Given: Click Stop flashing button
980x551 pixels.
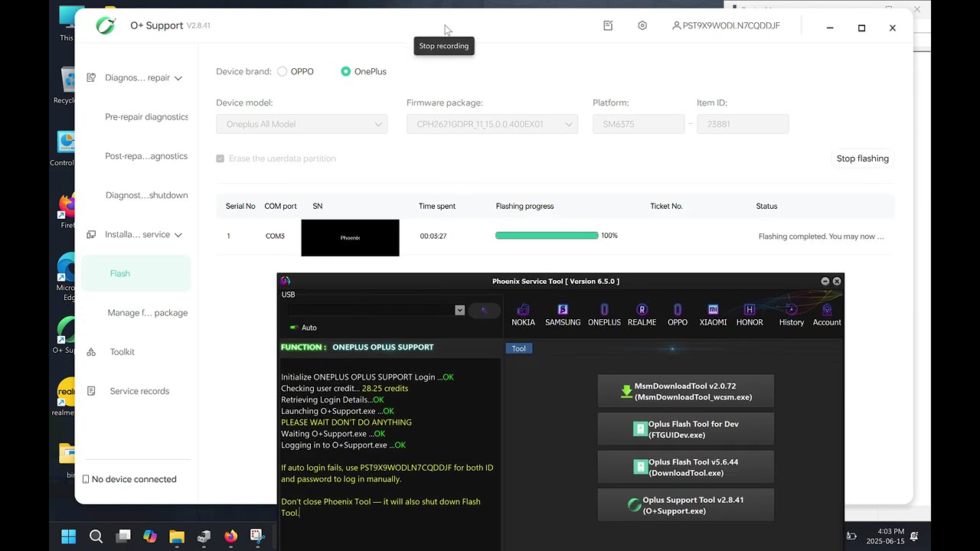Looking at the screenshot, I should point(862,158).
